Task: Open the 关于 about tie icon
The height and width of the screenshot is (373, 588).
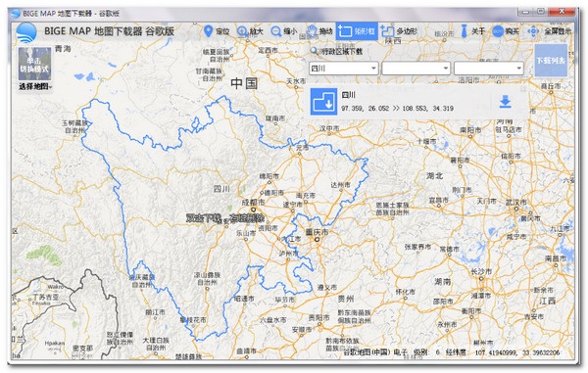Action: [472, 31]
